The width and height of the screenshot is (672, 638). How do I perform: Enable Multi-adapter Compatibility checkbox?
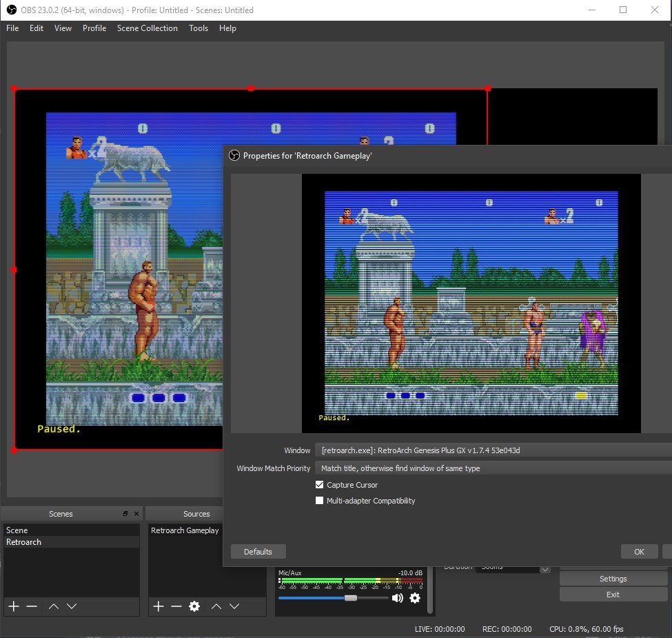pyautogui.click(x=319, y=500)
